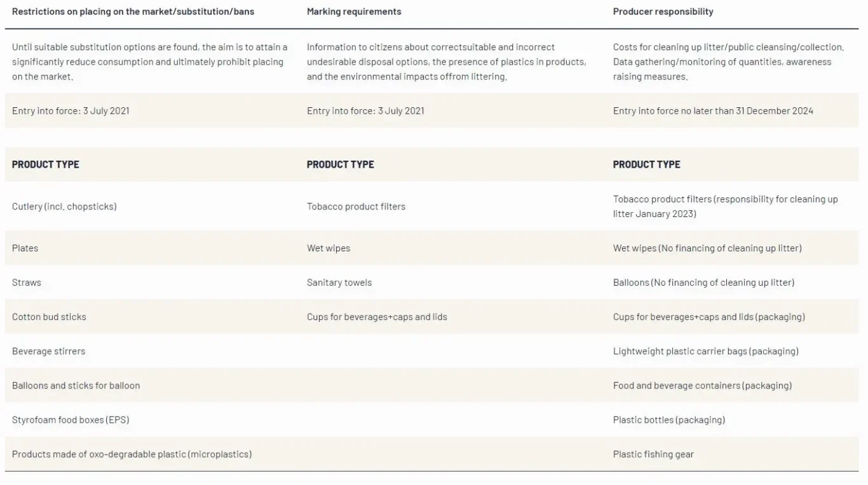Select the 'Plates' row entry

pos(25,248)
